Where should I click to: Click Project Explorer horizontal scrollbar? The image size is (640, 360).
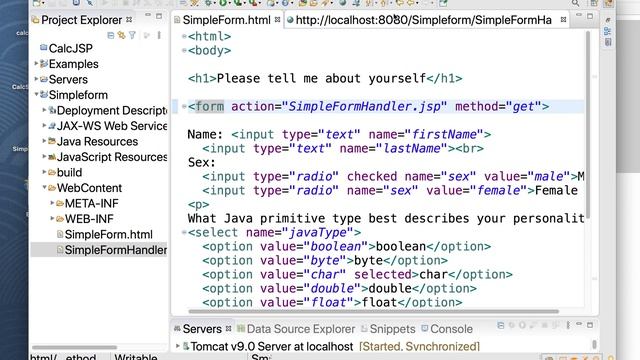tap(74, 347)
